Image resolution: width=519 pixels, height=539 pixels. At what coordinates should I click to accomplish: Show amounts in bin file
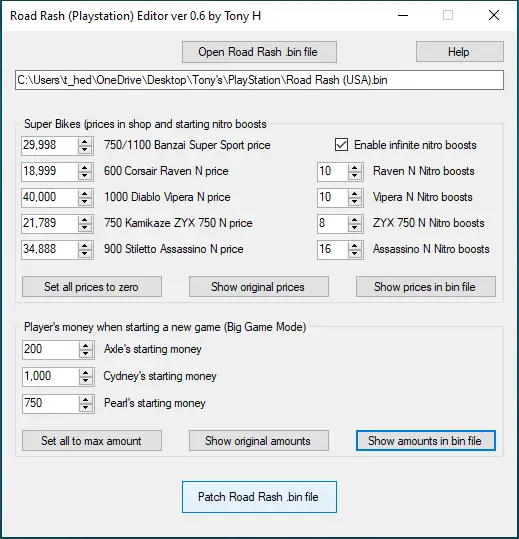[x=426, y=441]
